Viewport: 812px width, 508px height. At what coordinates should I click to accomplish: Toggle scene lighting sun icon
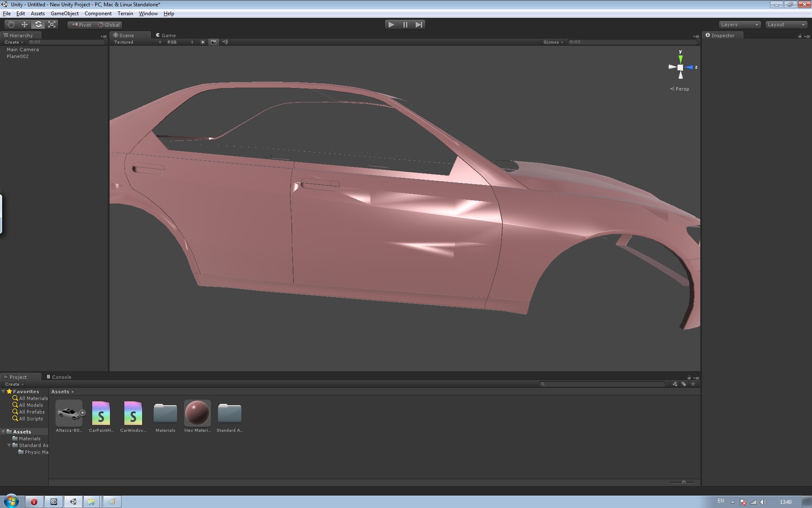tap(203, 42)
